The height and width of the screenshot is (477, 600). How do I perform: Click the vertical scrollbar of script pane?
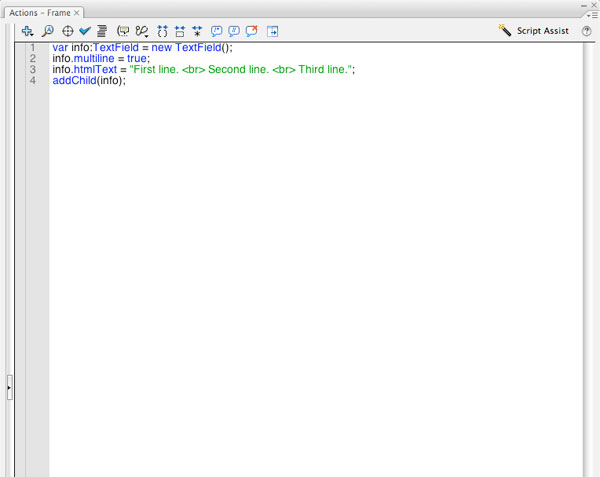tap(587, 260)
